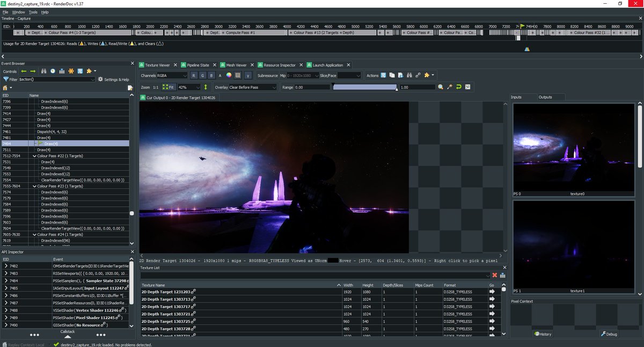644x347 pixels.
Task: Toggle the gamma γ display button
Action: tap(248, 75)
